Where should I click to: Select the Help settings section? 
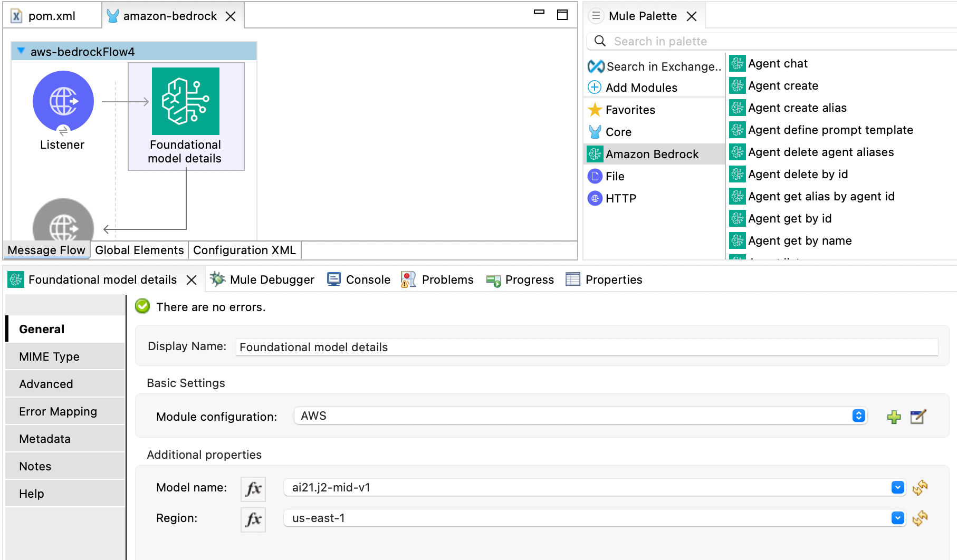click(65, 494)
